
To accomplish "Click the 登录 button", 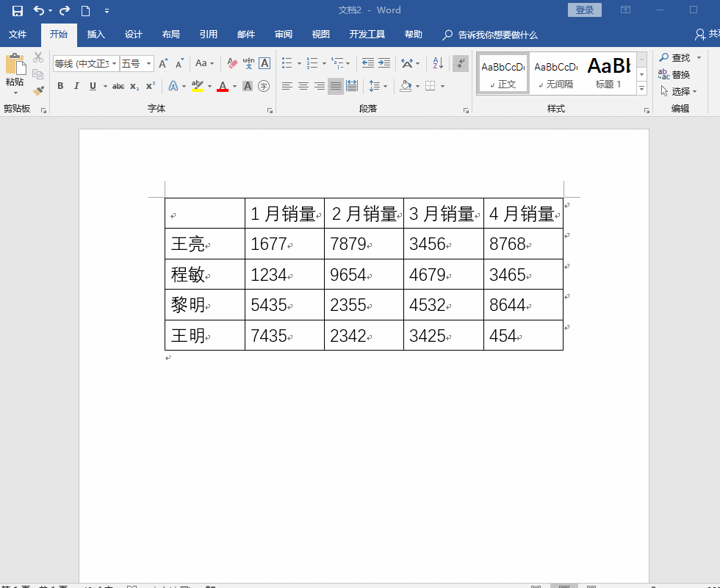I will point(584,10).
